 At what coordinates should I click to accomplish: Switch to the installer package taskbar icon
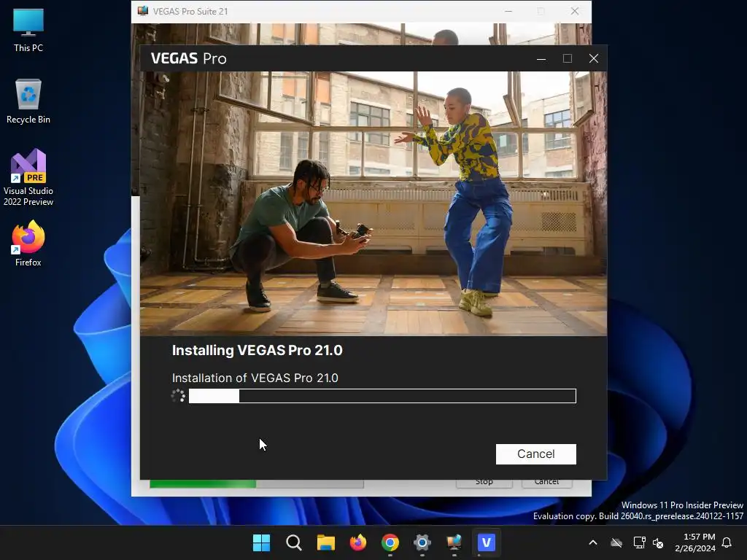[454, 542]
